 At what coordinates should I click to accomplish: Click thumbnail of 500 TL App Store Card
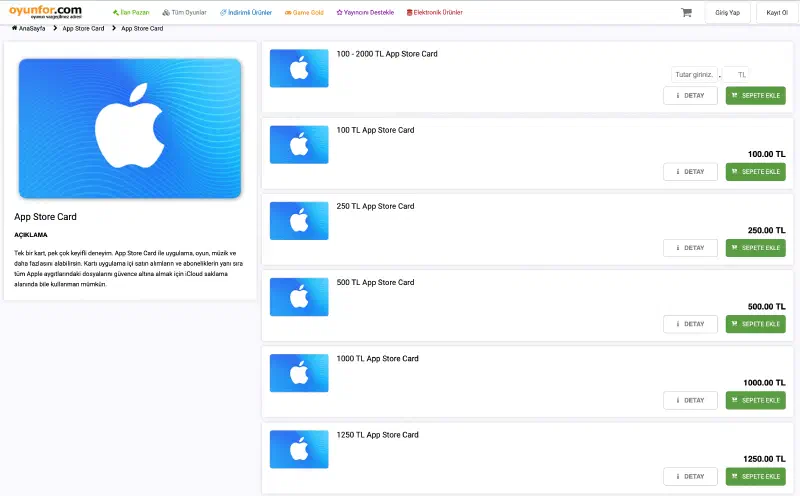coord(299,297)
